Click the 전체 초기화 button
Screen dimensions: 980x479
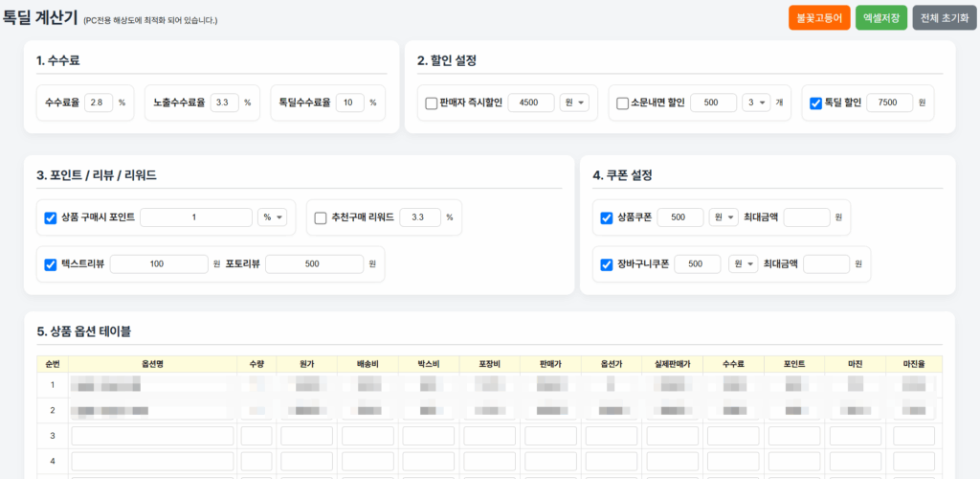[945, 17]
